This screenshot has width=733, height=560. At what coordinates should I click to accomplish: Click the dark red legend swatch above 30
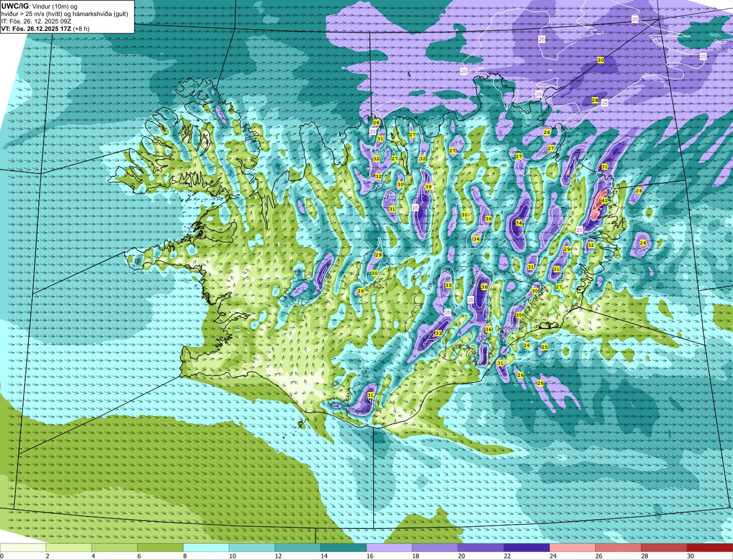(710, 547)
